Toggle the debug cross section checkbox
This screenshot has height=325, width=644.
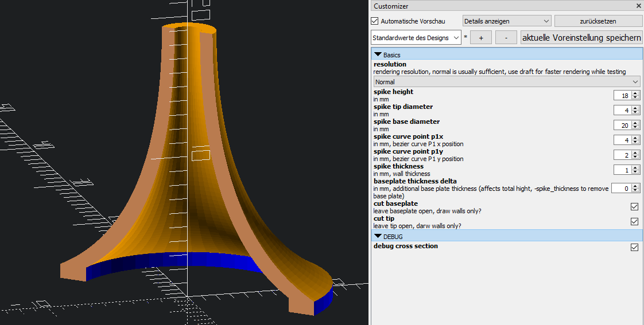coord(635,248)
